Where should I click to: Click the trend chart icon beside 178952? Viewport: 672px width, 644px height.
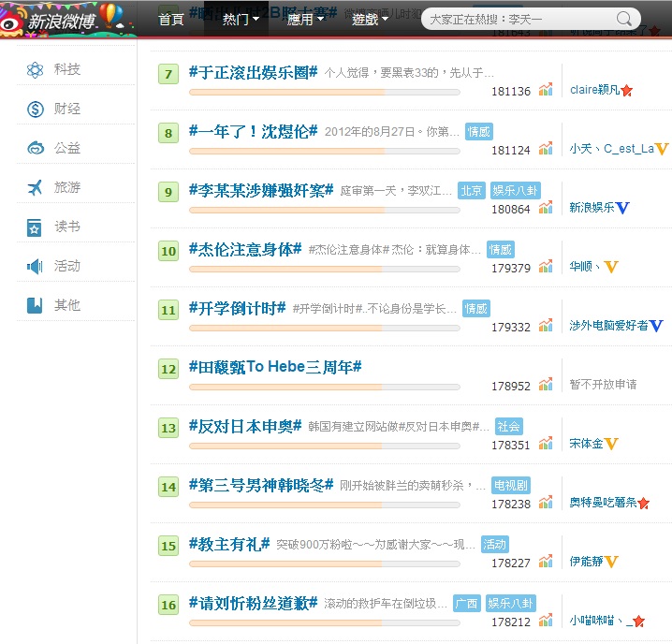(x=546, y=384)
